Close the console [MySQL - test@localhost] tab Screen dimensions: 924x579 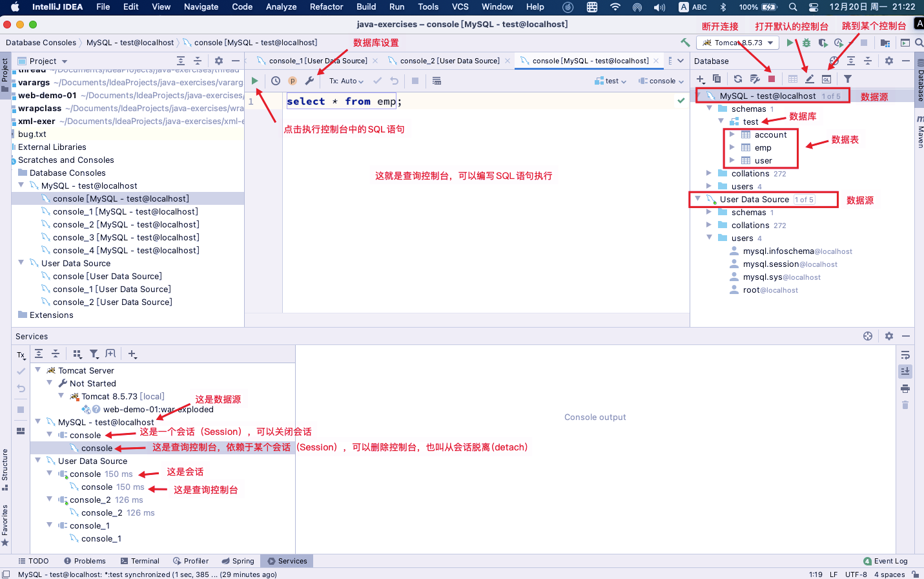click(x=656, y=61)
